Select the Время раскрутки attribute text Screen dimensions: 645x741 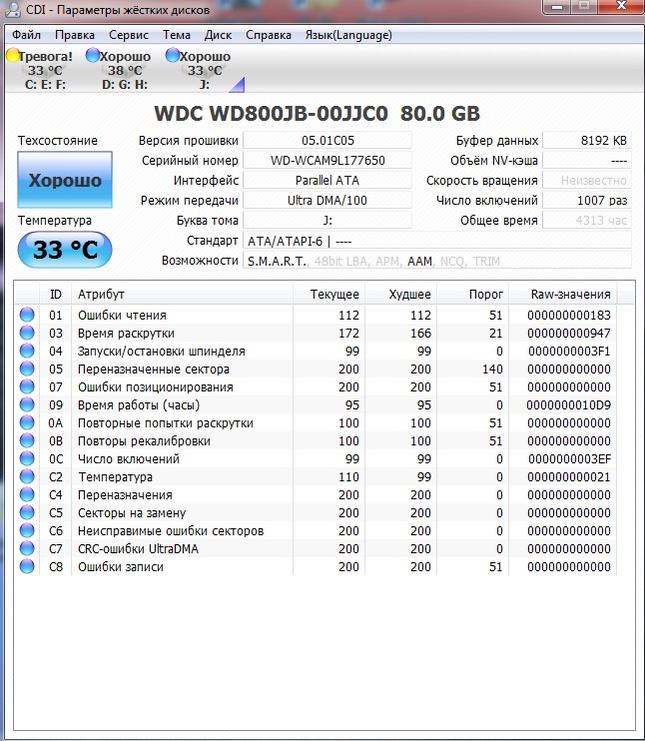pos(126,333)
